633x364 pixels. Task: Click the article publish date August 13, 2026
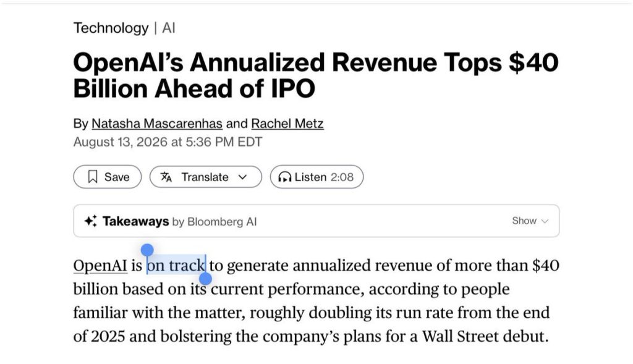coord(168,142)
